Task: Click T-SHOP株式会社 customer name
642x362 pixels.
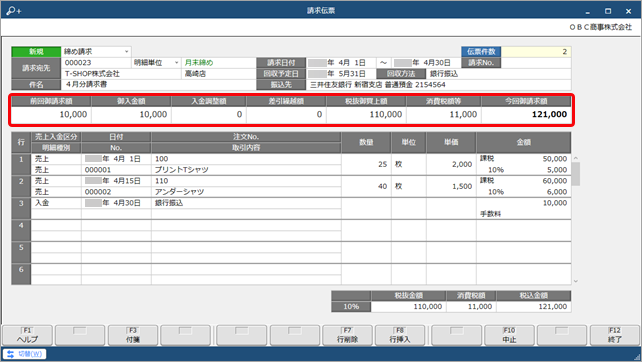Action: [93, 74]
